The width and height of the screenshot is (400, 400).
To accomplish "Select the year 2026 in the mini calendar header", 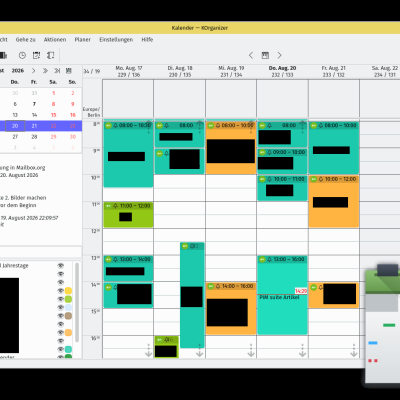I will (x=18, y=71).
